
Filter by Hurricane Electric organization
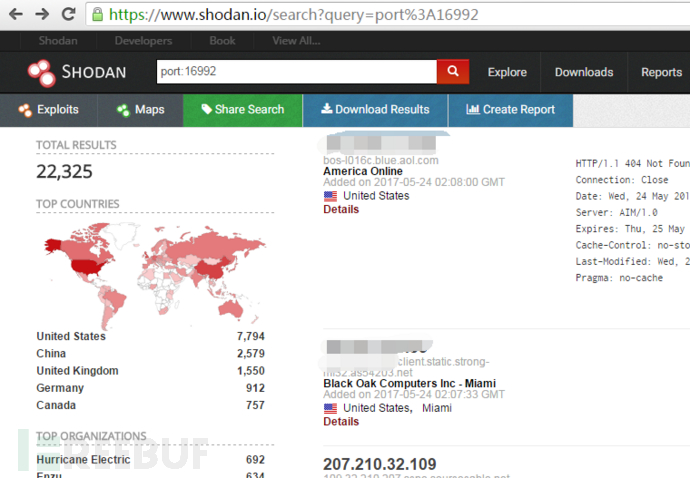83,460
